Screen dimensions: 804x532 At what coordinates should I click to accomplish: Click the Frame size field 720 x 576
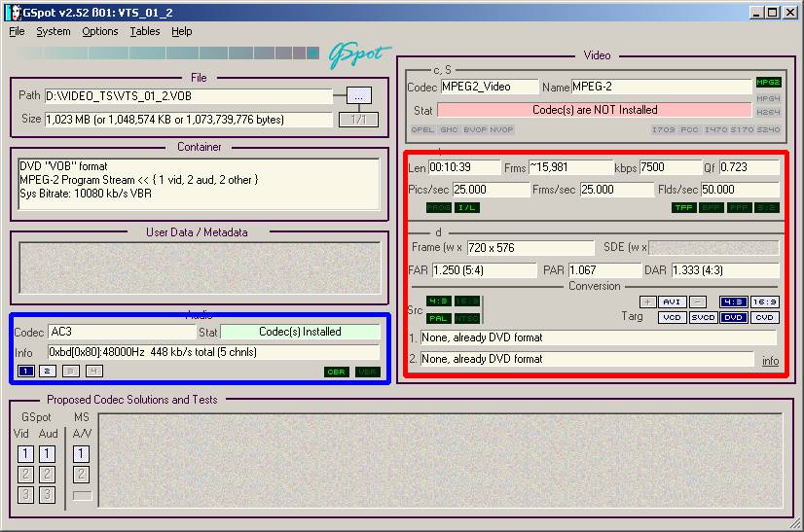point(530,248)
